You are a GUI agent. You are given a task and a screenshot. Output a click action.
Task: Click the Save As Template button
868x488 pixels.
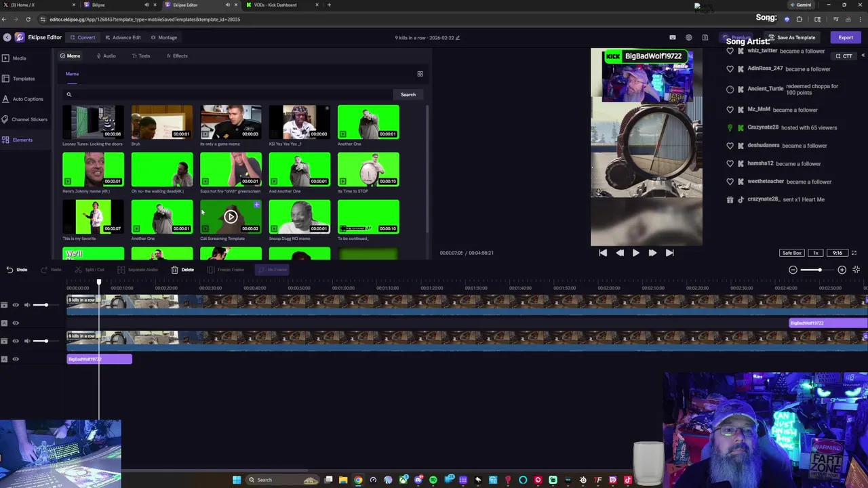coord(791,37)
